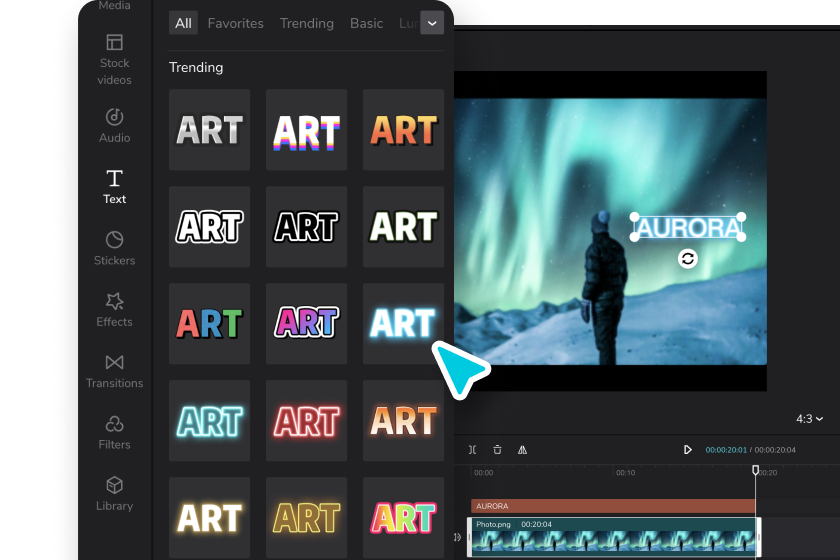Select the AURORA text box in preview

point(688,228)
